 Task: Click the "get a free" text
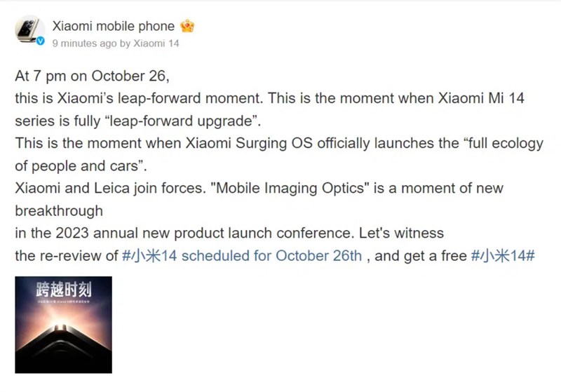pyautogui.click(x=433, y=255)
